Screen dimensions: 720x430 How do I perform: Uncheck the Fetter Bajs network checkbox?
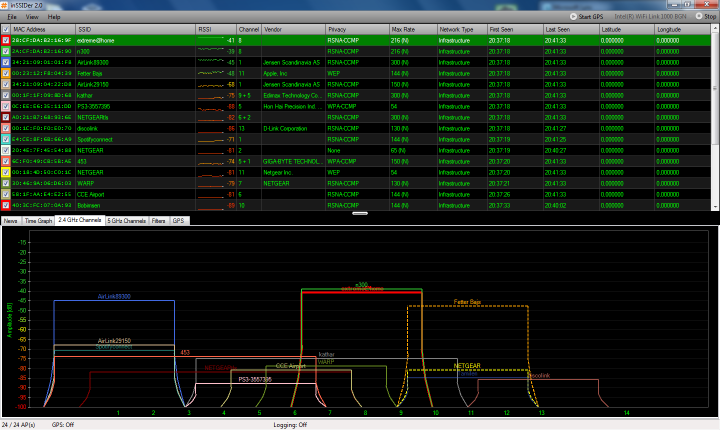tap(6, 74)
